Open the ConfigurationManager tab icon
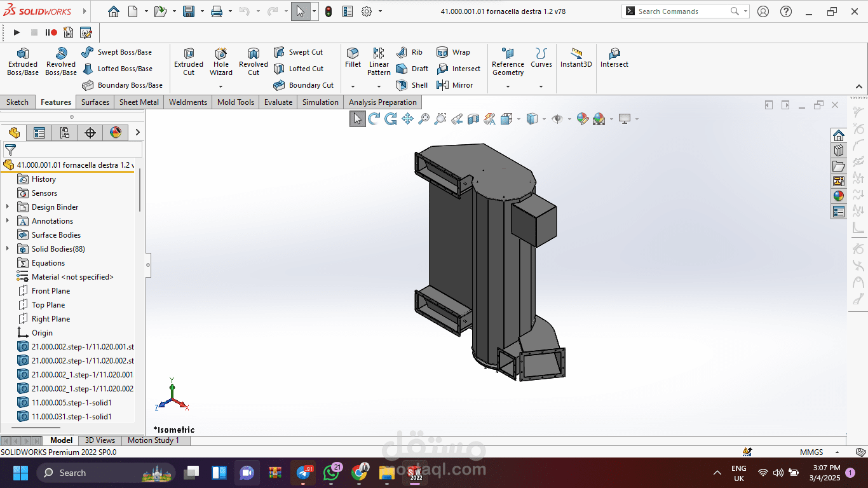This screenshot has width=868, height=488. [65, 132]
